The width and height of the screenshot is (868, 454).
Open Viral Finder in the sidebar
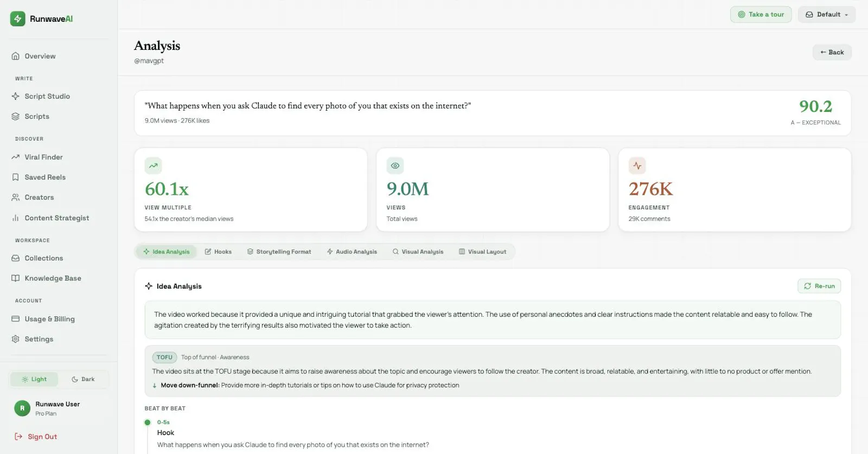click(59, 157)
